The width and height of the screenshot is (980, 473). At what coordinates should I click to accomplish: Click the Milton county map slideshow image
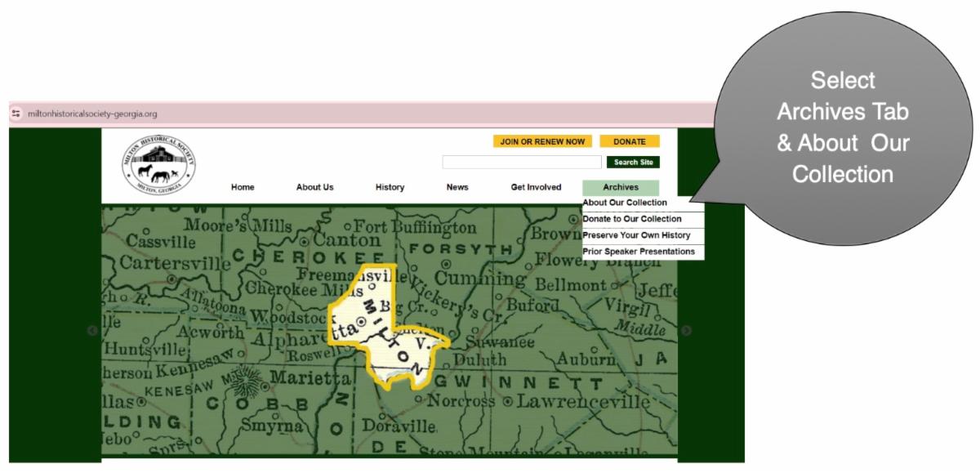click(x=389, y=329)
